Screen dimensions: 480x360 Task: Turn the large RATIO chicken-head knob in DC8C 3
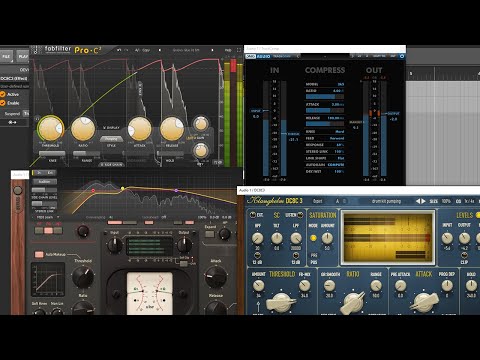coord(352,302)
